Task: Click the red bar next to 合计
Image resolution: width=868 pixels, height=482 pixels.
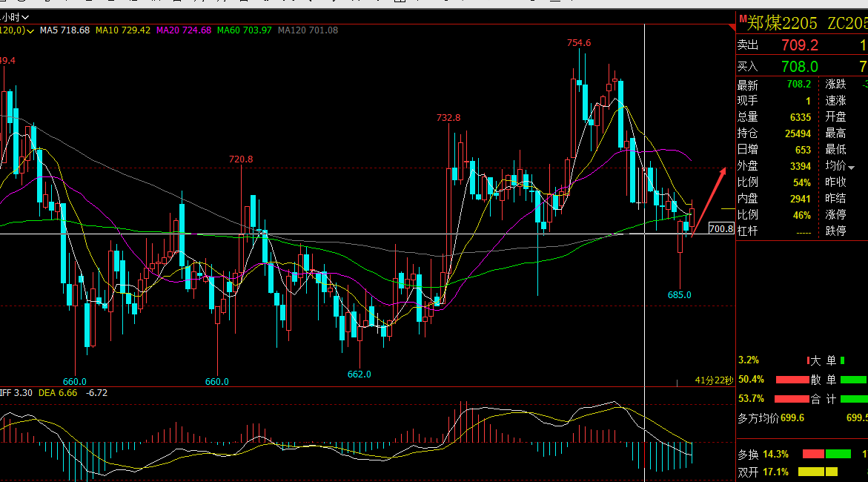Action: 792,399
